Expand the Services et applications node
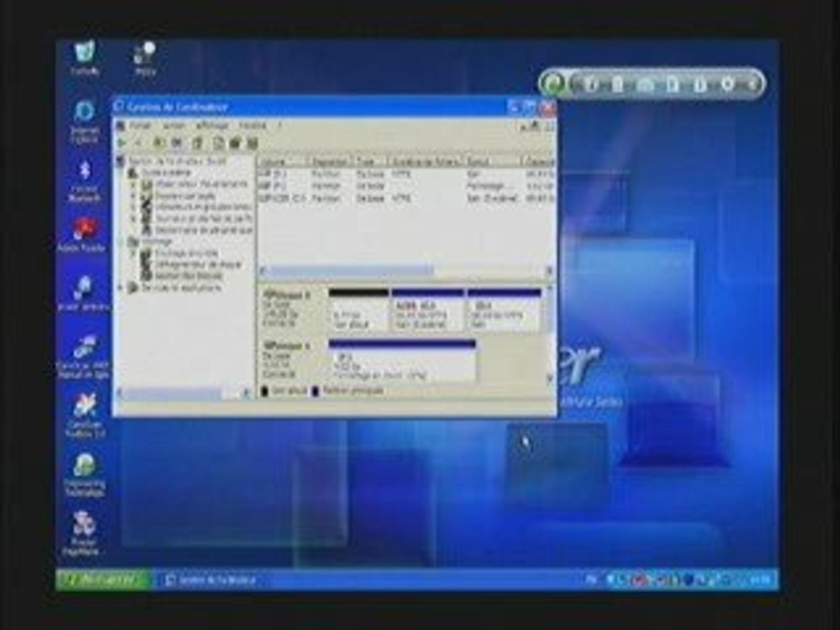Viewport: 840px width, 630px height. [121, 288]
